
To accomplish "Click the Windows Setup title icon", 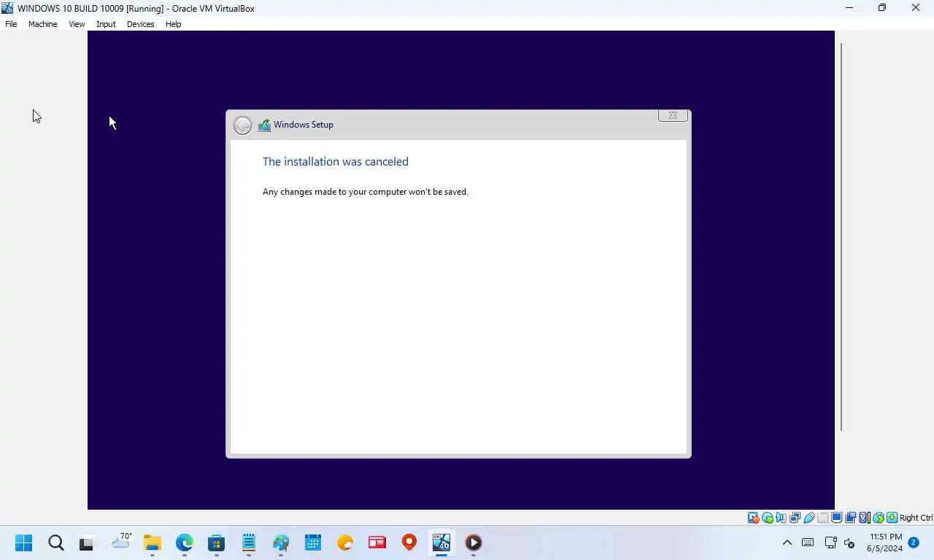I will (264, 125).
